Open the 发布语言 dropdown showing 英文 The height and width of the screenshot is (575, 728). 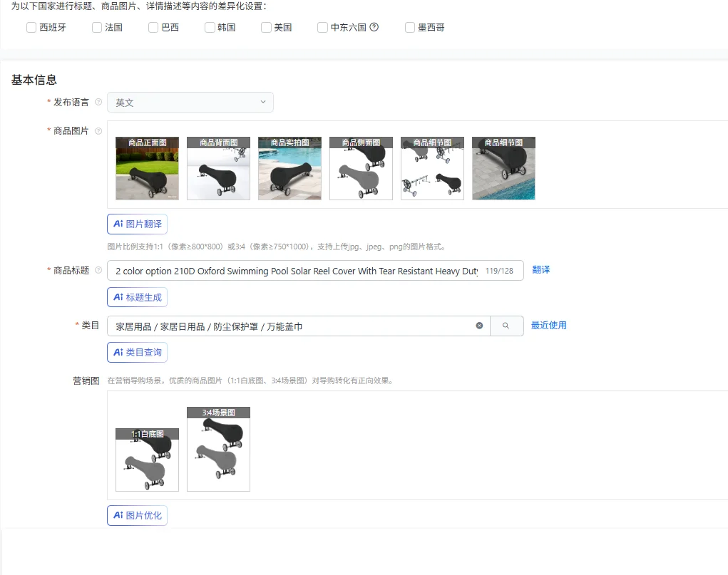point(190,102)
